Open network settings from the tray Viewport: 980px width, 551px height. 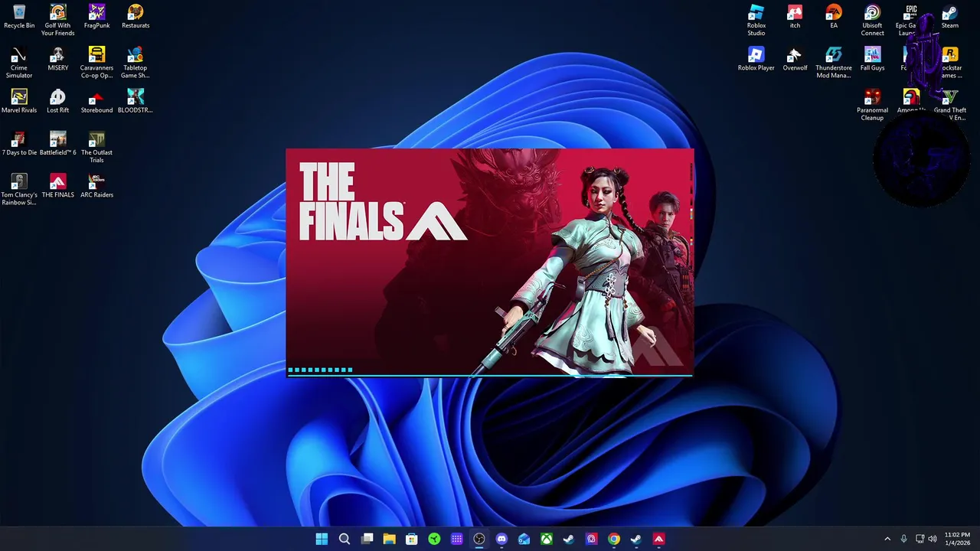pos(920,539)
